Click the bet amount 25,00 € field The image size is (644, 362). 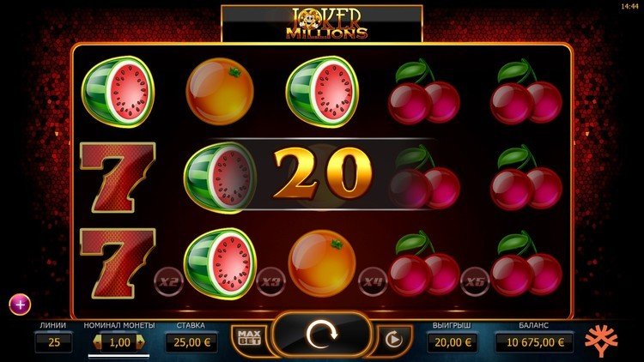(x=191, y=342)
